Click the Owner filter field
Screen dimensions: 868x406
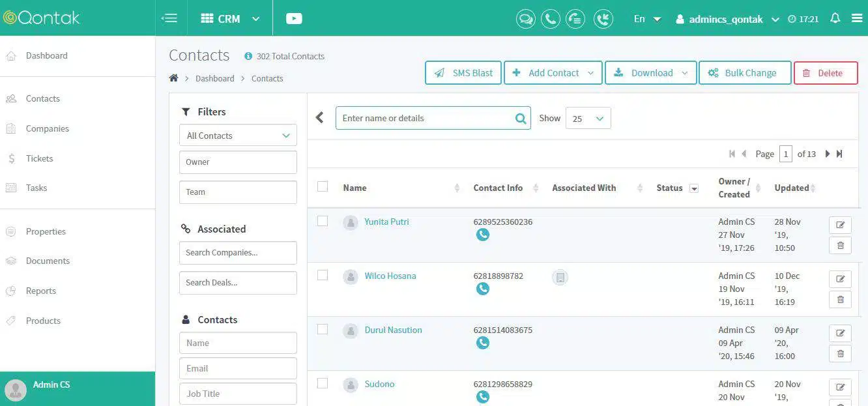(x=238, y=162)
